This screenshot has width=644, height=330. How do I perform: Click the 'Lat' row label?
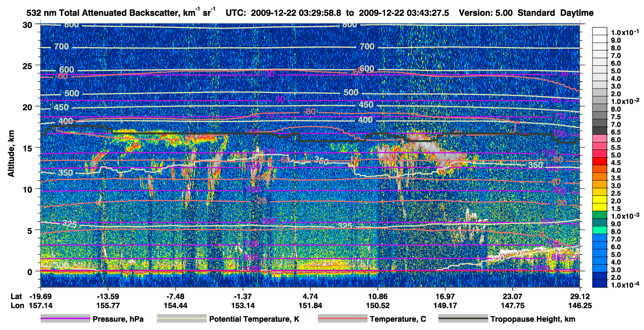point(16,296)
